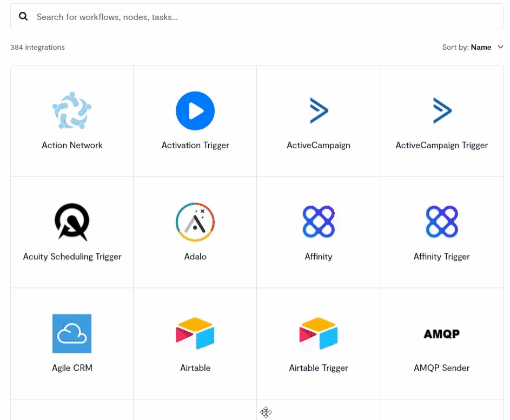Screen dimensions: 510x420
Task: Click the Affinity Trigger logo icon
Action: tap(442, 222)
